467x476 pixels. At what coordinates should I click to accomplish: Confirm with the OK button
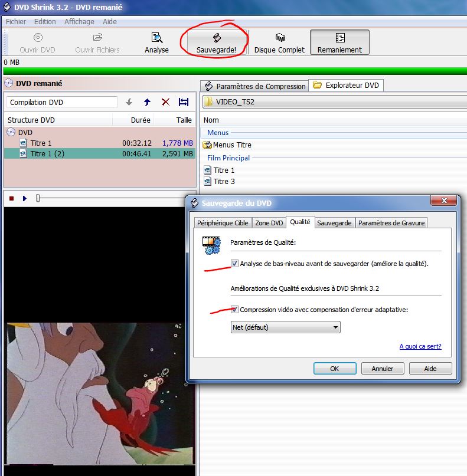coord(335,369)
